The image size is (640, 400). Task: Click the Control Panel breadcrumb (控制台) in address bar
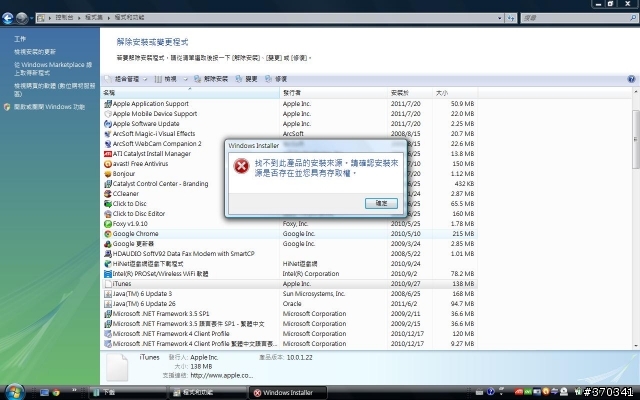point(64,18)
